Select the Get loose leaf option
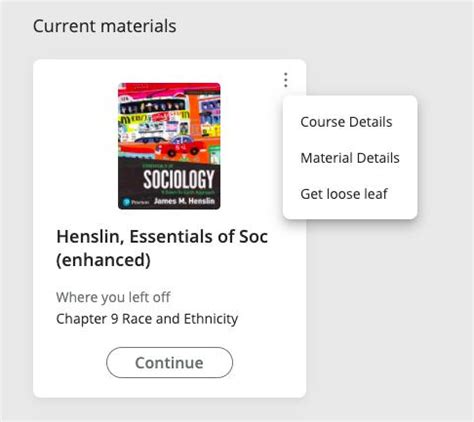Screen dimensions: 474x422 coord(344,194)
